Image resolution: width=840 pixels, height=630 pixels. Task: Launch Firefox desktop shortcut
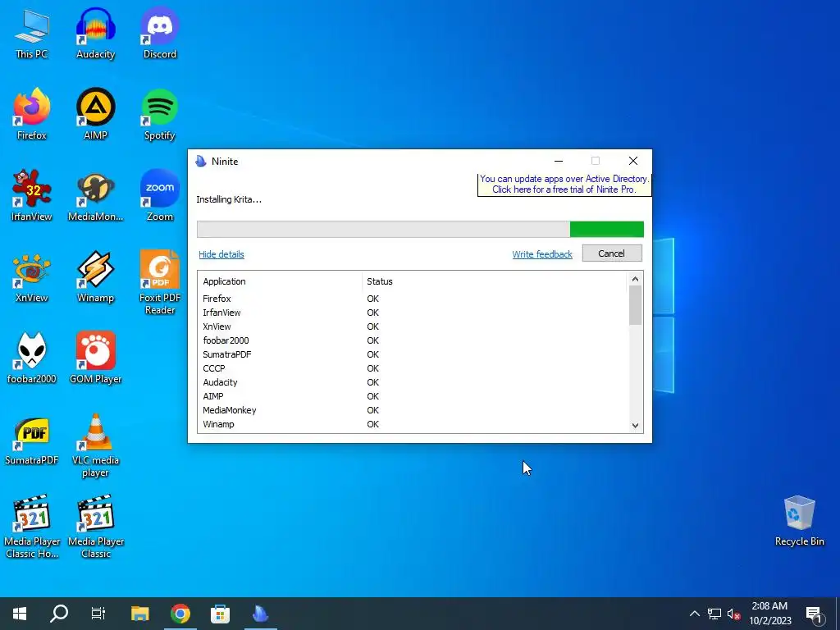tap(32, 115)
